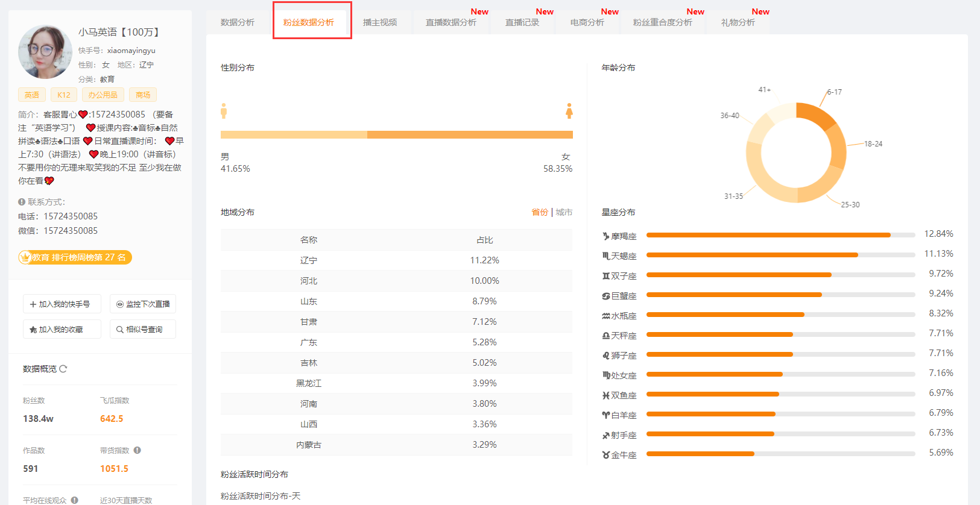
Task: Click the crown icon on ranking badge
Action: click(25, 257)
